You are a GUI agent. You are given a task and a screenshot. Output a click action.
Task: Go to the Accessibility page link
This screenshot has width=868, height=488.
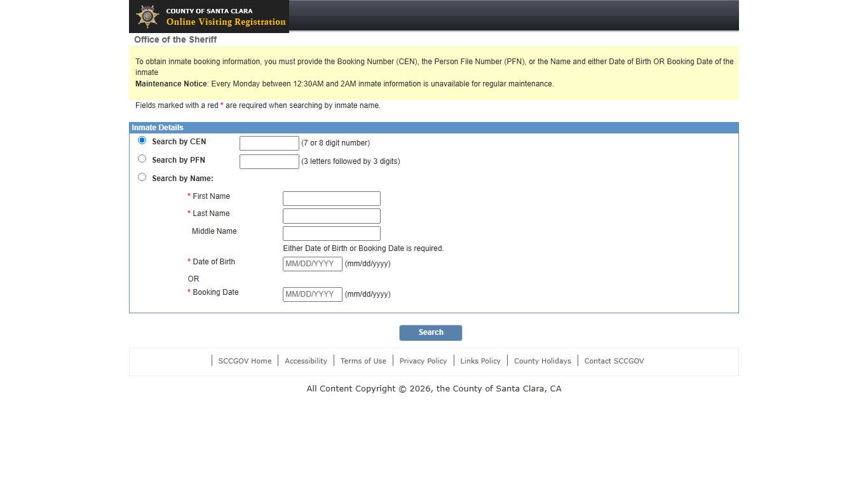coord(306,361)
